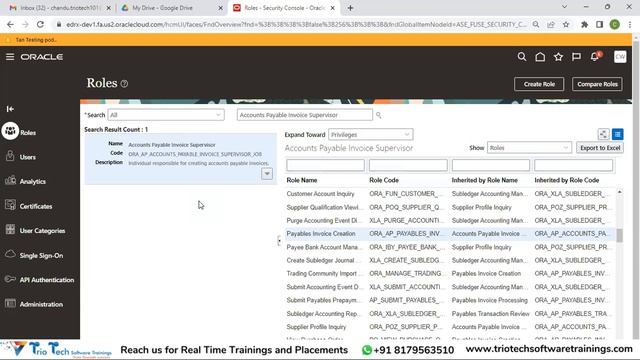Run the role search magnifier icon
640x360 pixels.
coord(379,116)
